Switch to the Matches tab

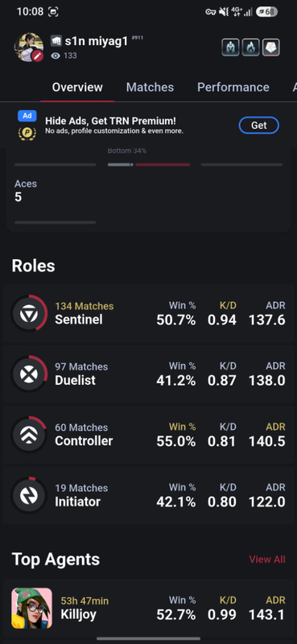click(x=150, y=87)
